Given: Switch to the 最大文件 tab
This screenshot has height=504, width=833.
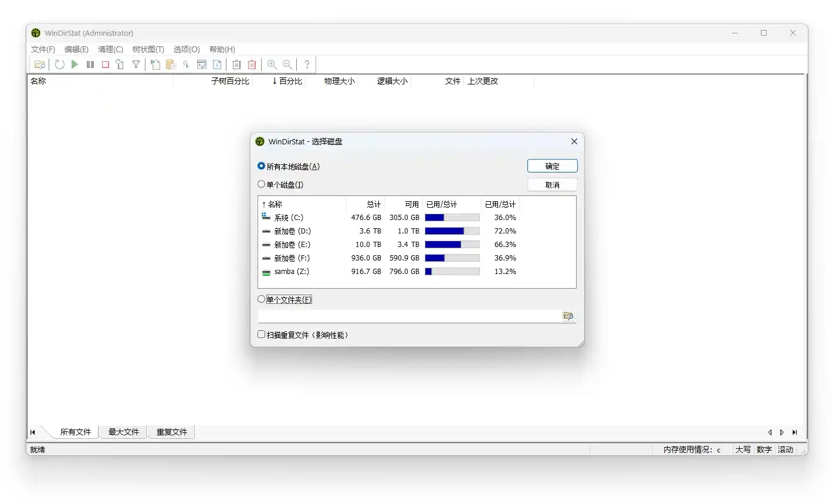Looking at the screenshot, I should tap(123, 432).
